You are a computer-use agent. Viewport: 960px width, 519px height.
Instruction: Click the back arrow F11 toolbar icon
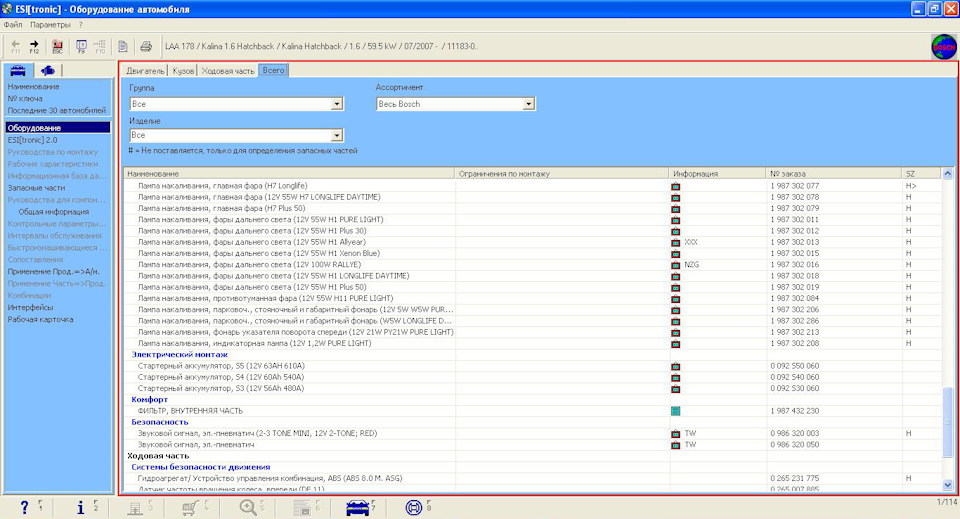[16, 47]
